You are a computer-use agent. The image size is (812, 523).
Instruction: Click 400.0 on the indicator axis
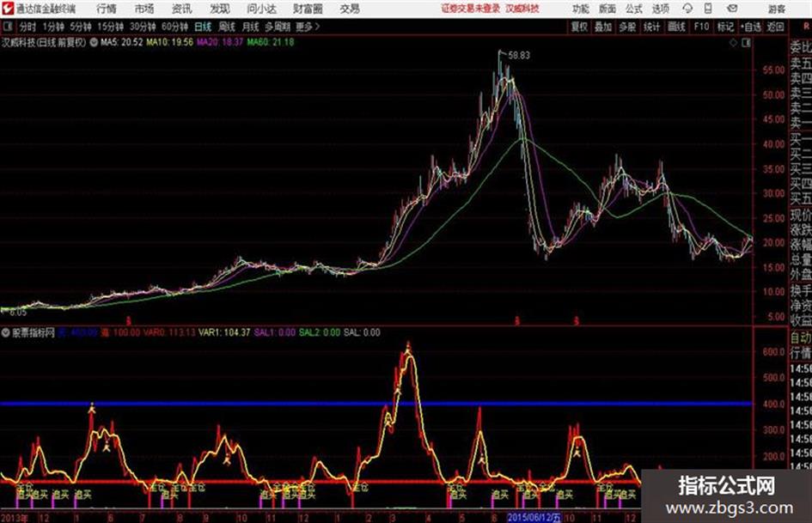(x=773, y=404)
